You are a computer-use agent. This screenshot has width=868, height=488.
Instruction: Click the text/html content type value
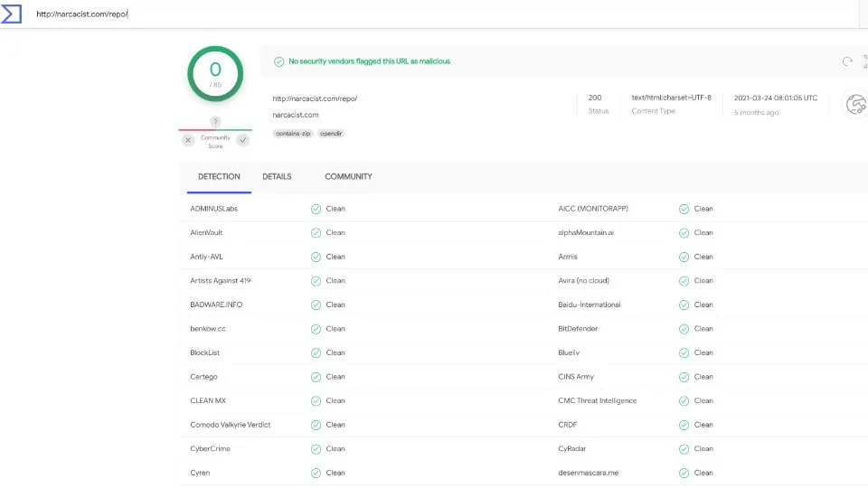(x=672, y=98)
